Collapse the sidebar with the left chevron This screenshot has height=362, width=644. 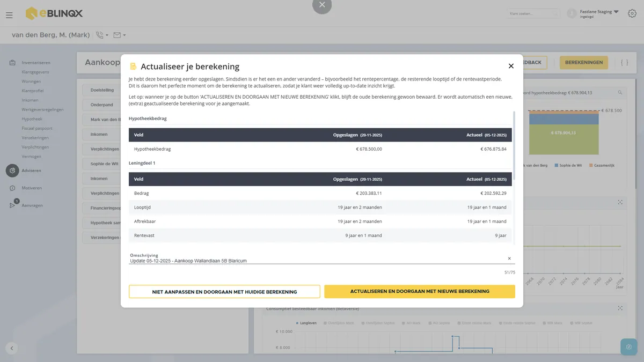(12, 348)
